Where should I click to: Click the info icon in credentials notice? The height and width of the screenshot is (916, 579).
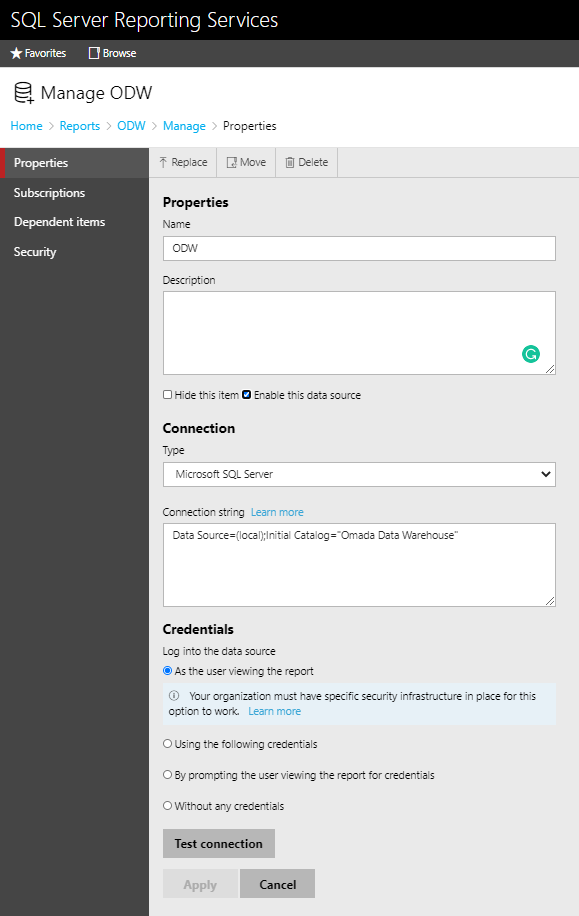(174, 696)
